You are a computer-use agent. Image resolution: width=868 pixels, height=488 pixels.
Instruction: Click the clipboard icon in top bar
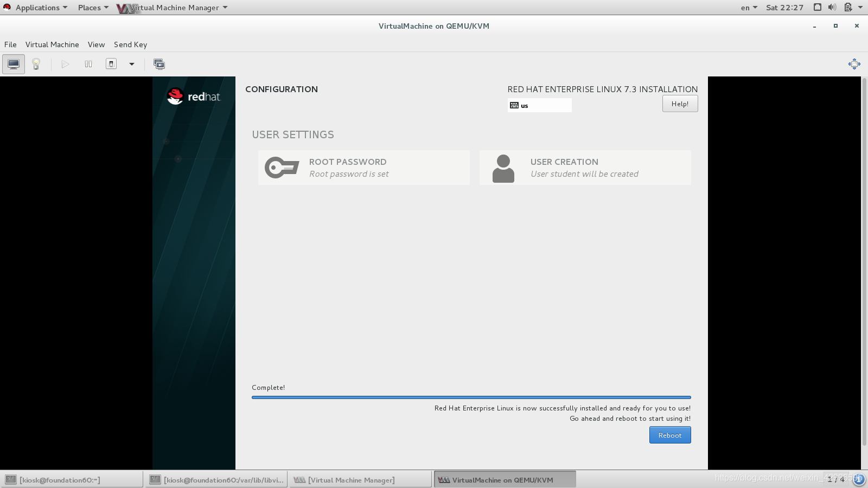[x=848, y=7]
